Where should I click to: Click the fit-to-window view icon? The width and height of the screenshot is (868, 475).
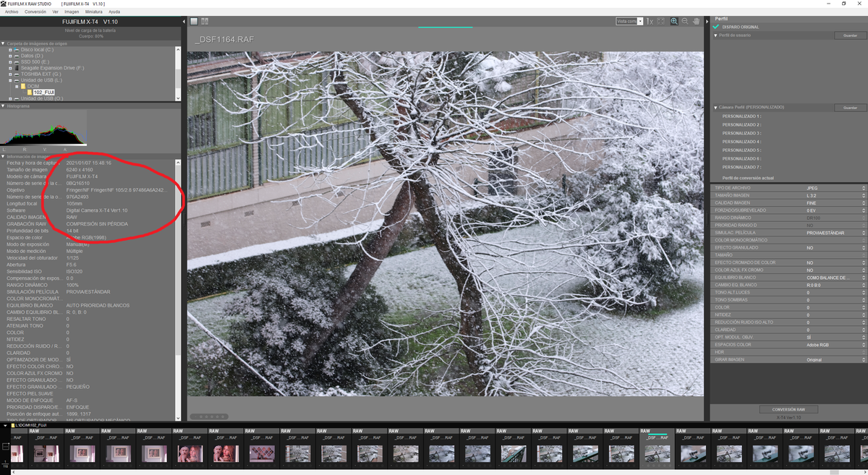[660, 21]
